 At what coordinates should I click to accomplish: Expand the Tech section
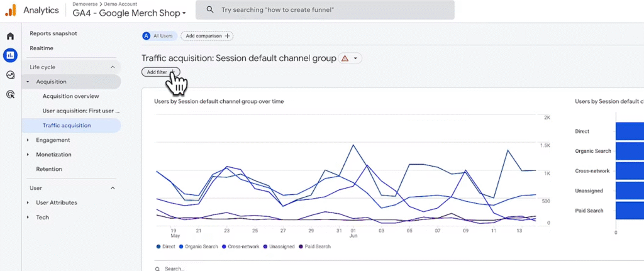point(28,217)
